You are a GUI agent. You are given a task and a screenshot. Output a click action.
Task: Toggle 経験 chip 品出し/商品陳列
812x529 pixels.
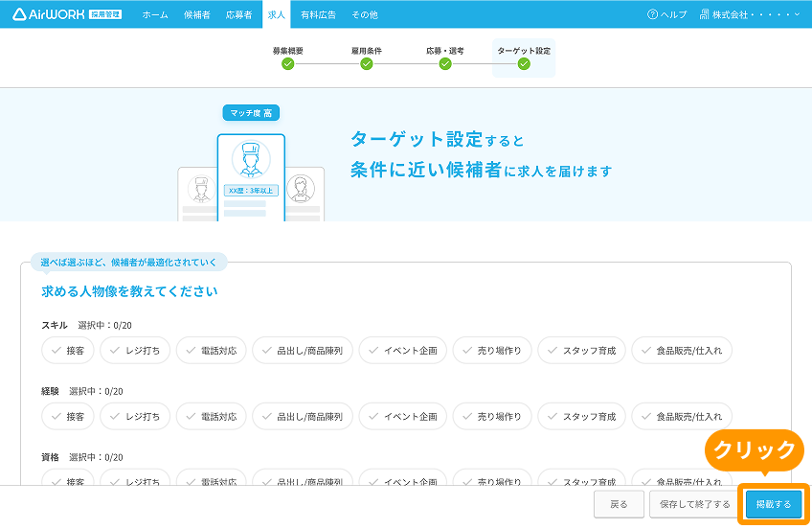pyautogui.click(x=303, y=416)
